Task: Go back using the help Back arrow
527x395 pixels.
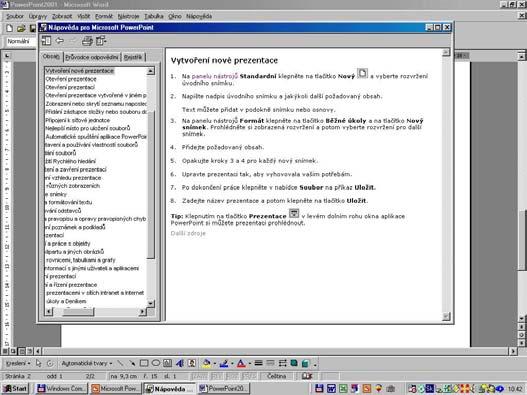Action: click(60, 41)
